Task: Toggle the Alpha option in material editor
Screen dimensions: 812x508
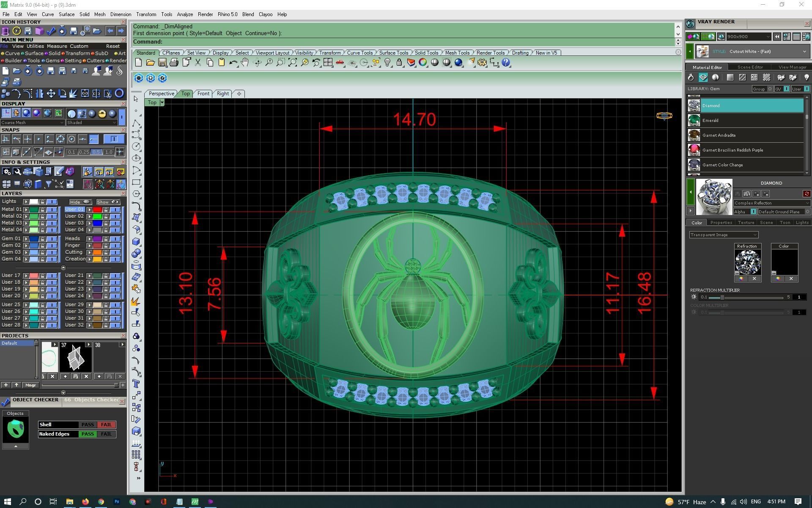Action: (753, 212)
